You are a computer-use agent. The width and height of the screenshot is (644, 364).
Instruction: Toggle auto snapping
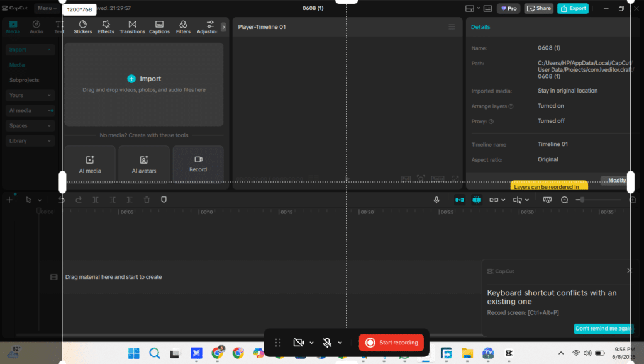pos(477,200)
